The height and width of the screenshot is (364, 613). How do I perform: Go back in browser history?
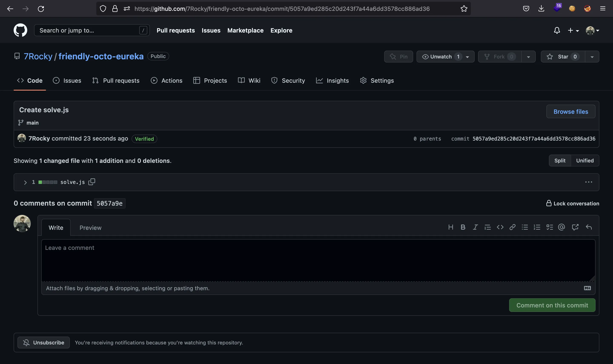(x=10, y=9)
